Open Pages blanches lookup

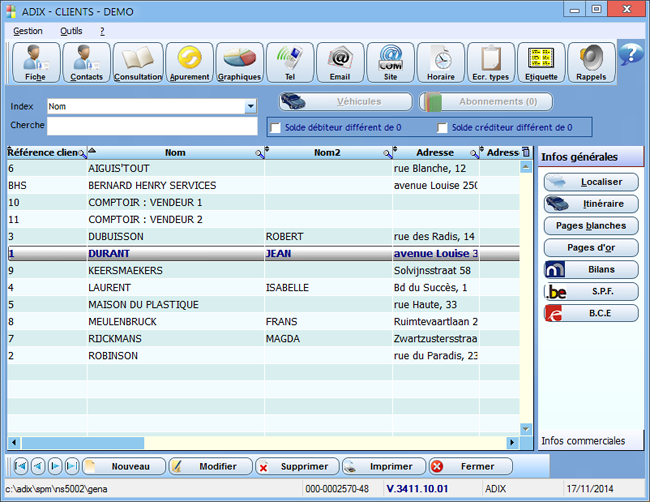point(591,226)
